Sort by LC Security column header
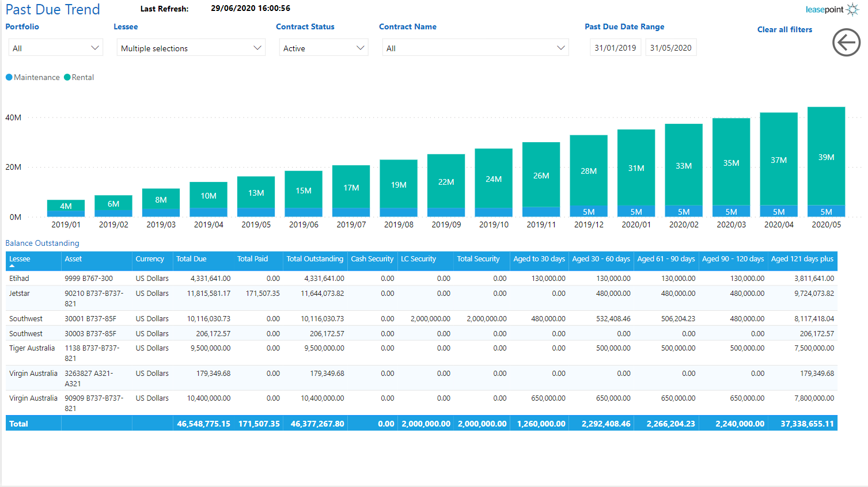The image size is (868, 487). (426, 261)
